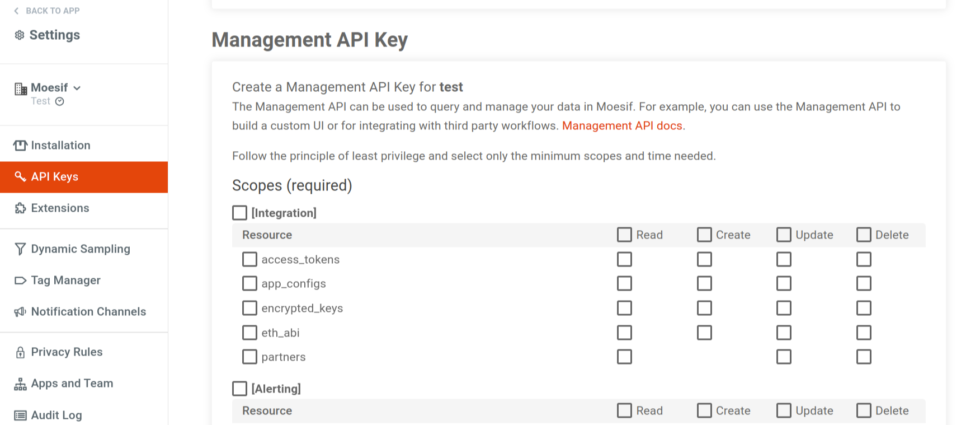
Task: Click the API Keys wrench icon
Action: (x=20, y=176)
